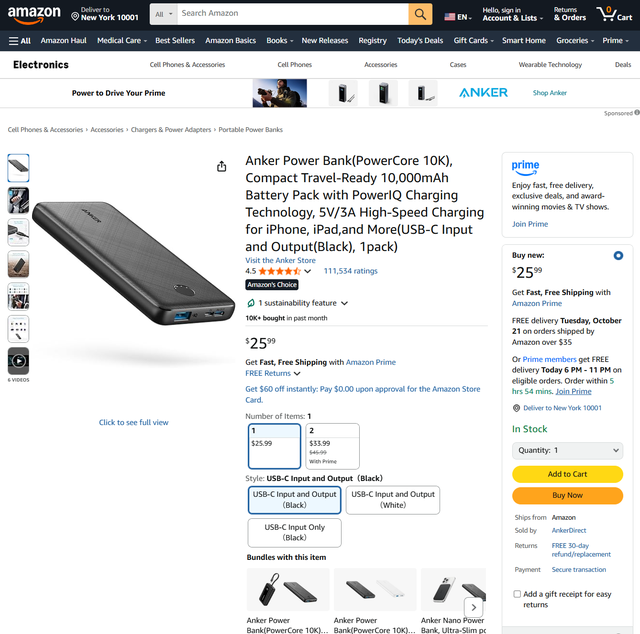
Task: Choose USB-C Input and Output (White) style
Action: point(393,499)
